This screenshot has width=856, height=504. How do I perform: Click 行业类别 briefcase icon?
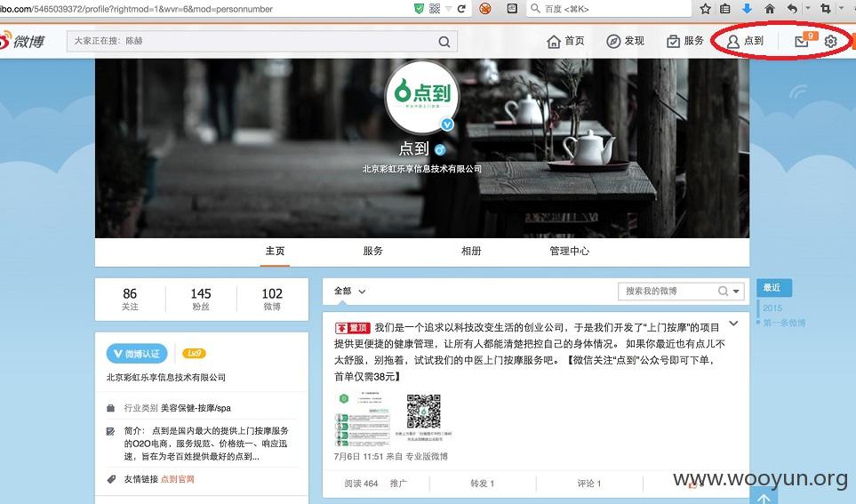point(111,408)
